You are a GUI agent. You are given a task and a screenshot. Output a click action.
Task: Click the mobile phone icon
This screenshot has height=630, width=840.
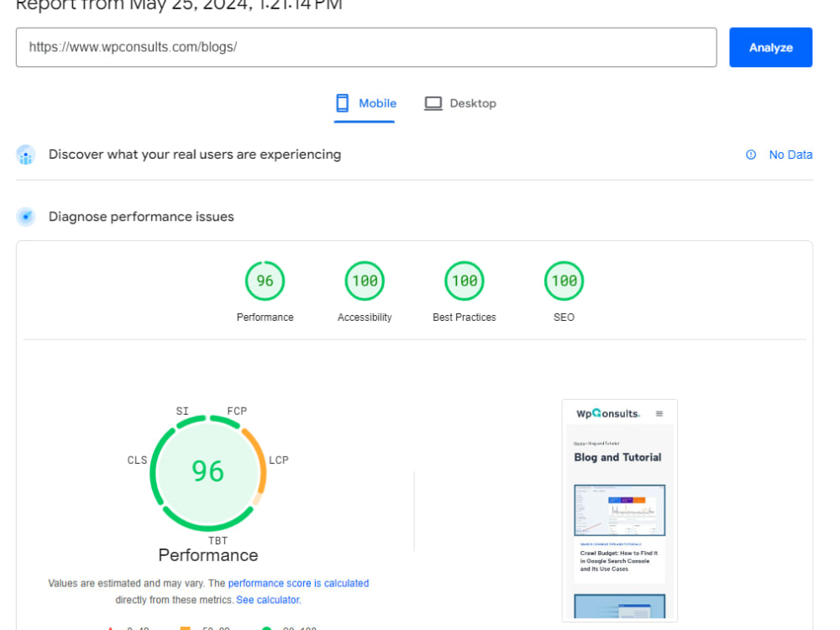tap(343, 102)
